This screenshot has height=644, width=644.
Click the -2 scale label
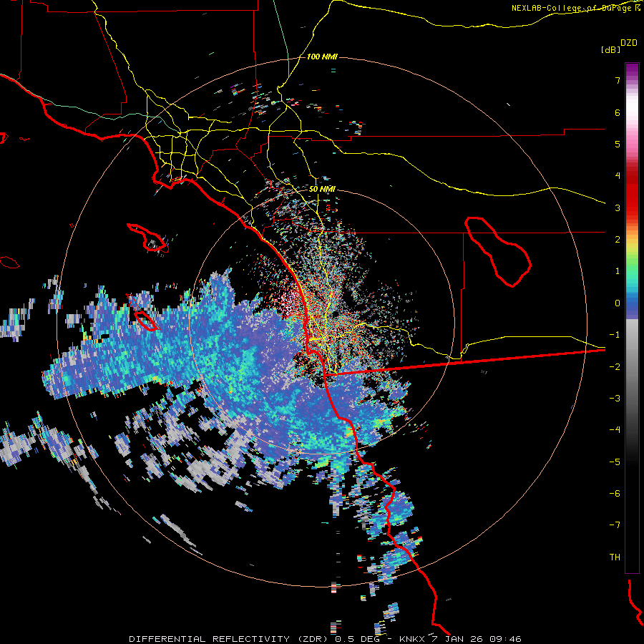coord(615,367)
